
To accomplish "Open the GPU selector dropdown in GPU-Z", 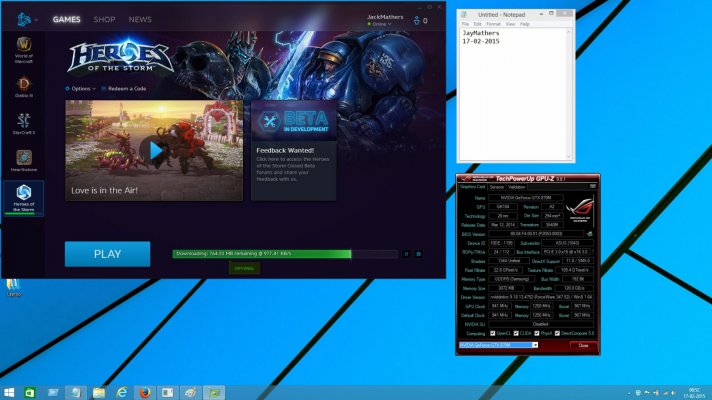I will coord(535,345).
